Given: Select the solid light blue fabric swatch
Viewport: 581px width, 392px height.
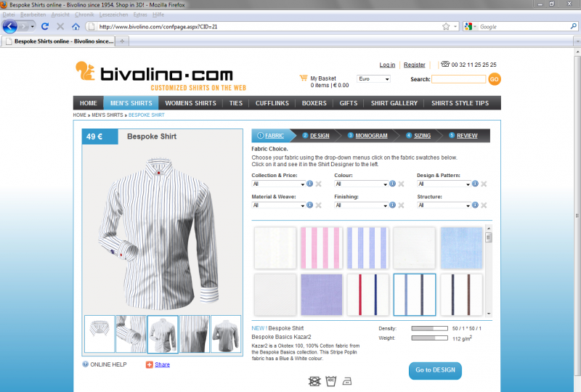Looking at the screenshot, I should click(x=461, y=248).
